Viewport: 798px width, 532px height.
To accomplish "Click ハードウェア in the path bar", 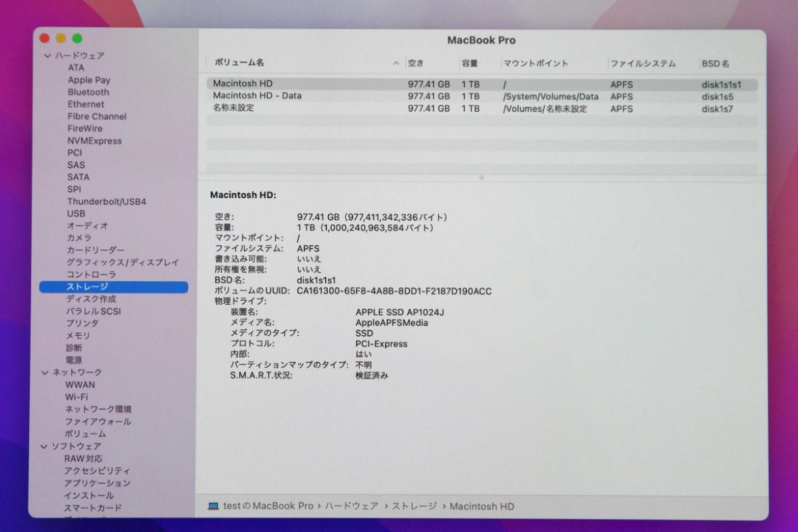I will coord(352,507).
